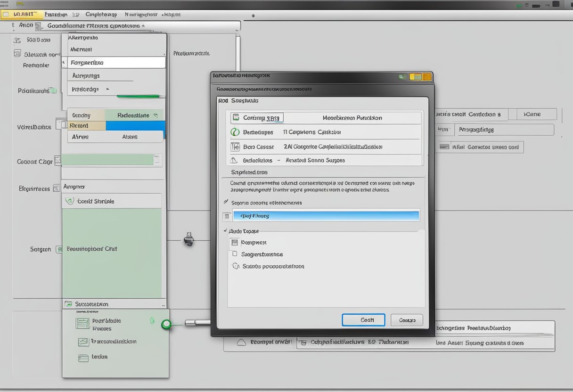Click the green slider bar under Predodge
This screenshot has height=392, width=573.
(x=140, y=97)
